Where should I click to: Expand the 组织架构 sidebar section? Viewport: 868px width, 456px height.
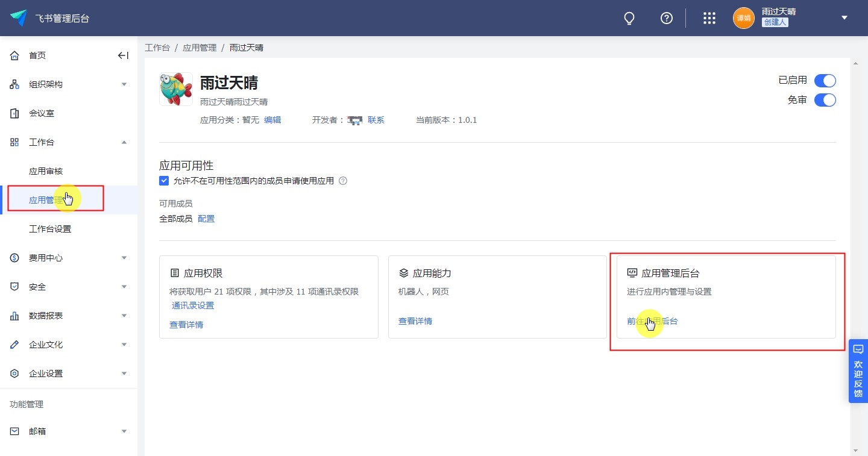[x=124, y=84]
